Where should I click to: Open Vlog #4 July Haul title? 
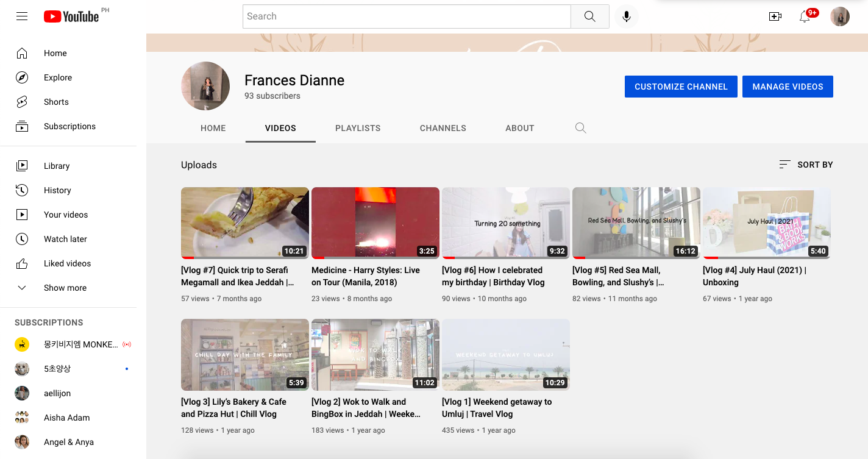click(755, 276)
